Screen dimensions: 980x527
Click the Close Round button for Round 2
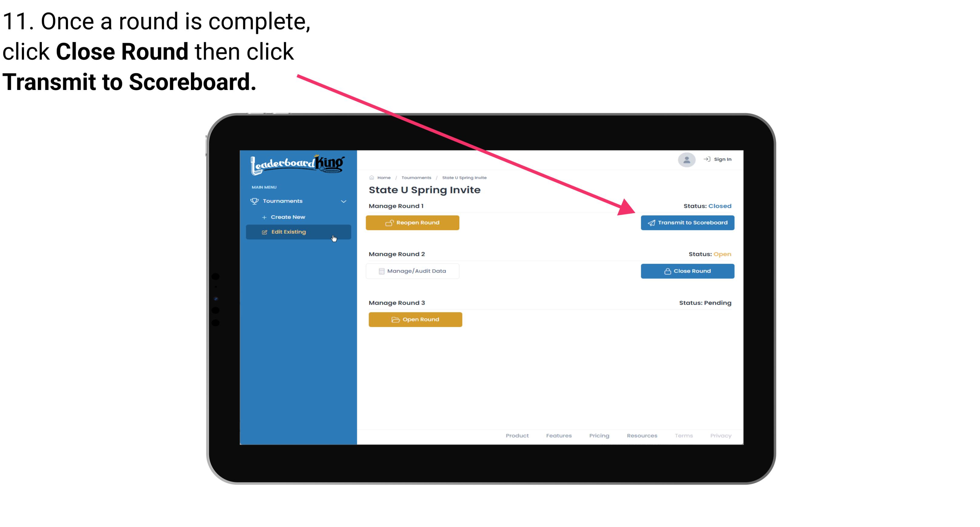tap(687, 271)
